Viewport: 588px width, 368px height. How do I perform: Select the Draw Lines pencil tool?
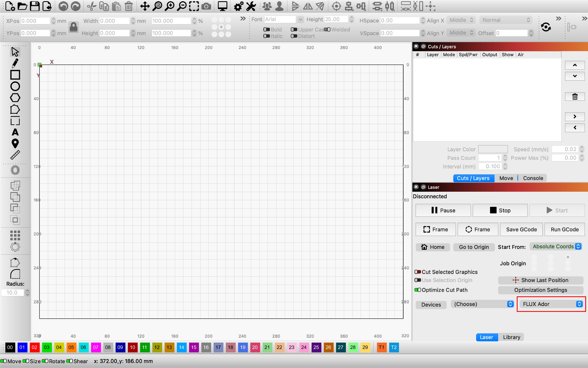(15, 63)
